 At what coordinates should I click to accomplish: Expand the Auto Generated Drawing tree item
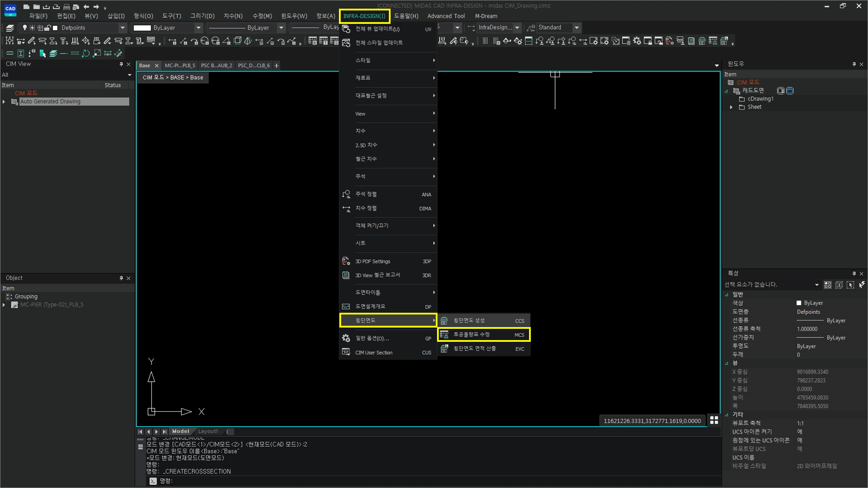pos(4,102)
